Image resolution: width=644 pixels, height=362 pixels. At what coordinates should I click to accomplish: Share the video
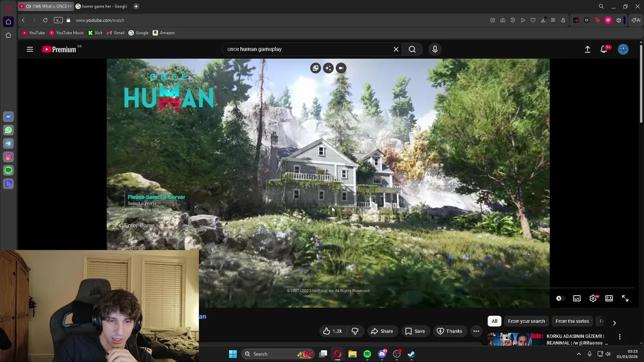click(x=382, y=331)
